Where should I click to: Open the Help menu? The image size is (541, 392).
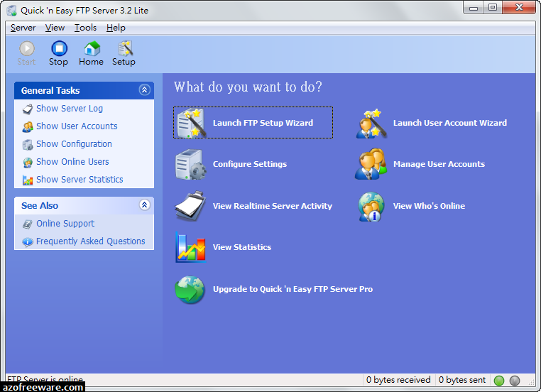coord(116,28)
